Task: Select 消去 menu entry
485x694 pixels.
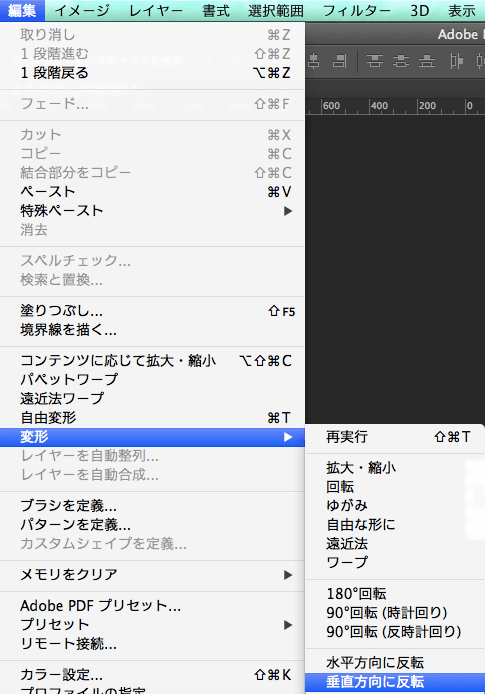Action: click(x=152, y=230)
